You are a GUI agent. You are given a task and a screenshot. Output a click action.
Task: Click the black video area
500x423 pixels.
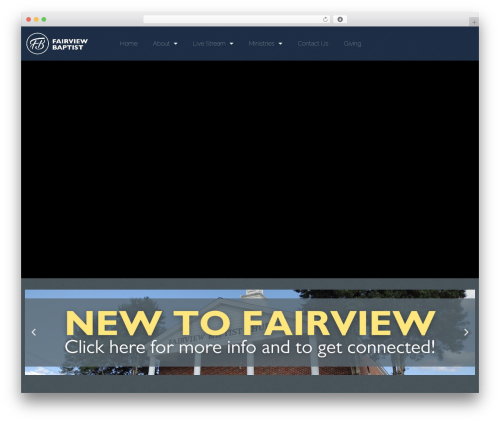[x=250, y=169]
